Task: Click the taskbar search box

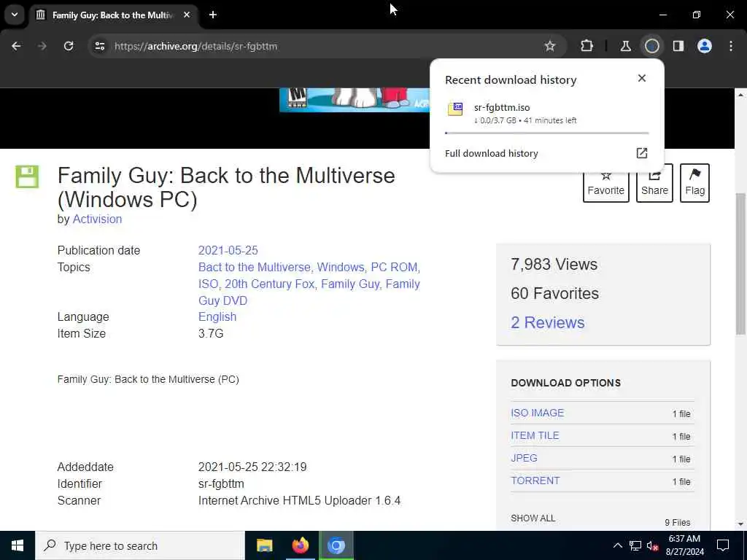Action: tap(140, 545)
